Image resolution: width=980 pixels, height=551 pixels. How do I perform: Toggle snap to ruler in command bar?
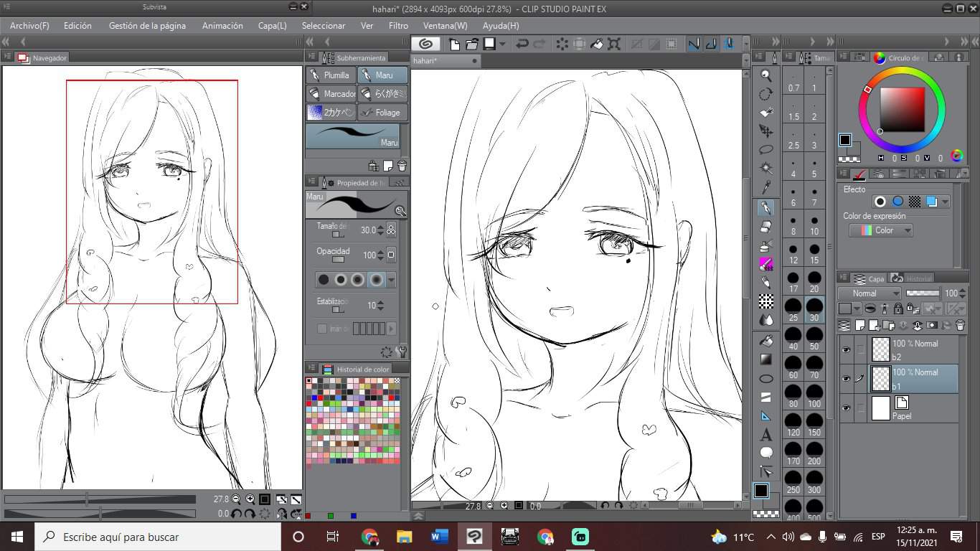[x=694, y=44]
